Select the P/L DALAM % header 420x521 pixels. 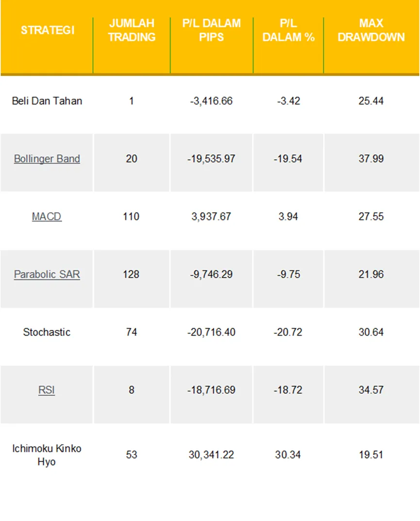click(288, 30)
